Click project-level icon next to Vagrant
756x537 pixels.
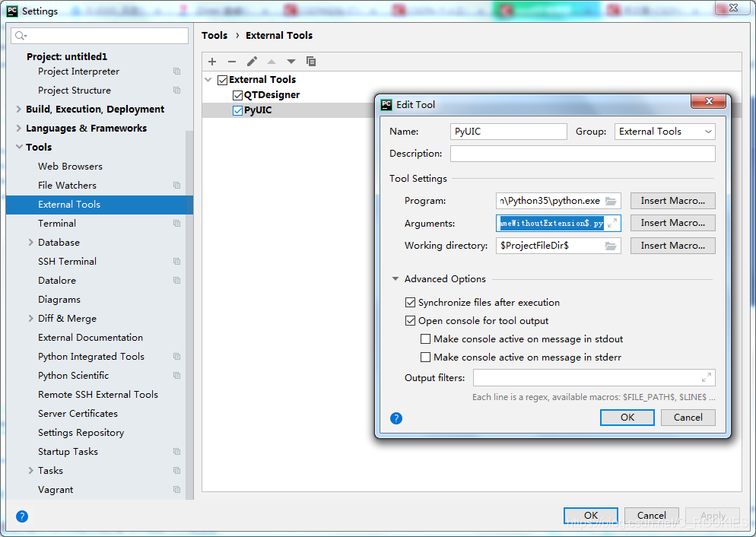point(177,490)
